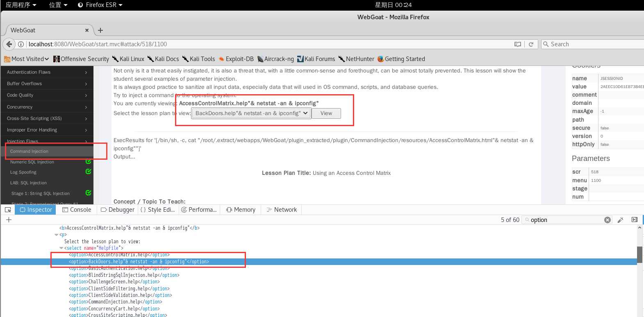Open the lesson plan dropdown
The image size is (644, 317).
pyautogui.click(x=251, y=113)
